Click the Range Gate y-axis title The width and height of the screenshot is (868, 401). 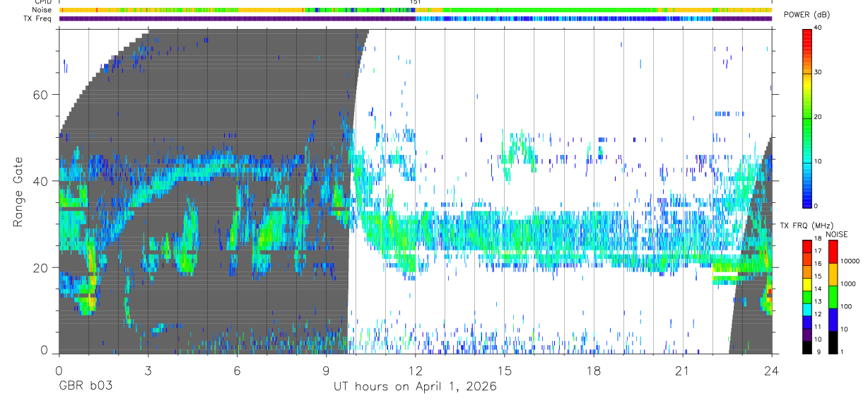click(x=18, y=192)
